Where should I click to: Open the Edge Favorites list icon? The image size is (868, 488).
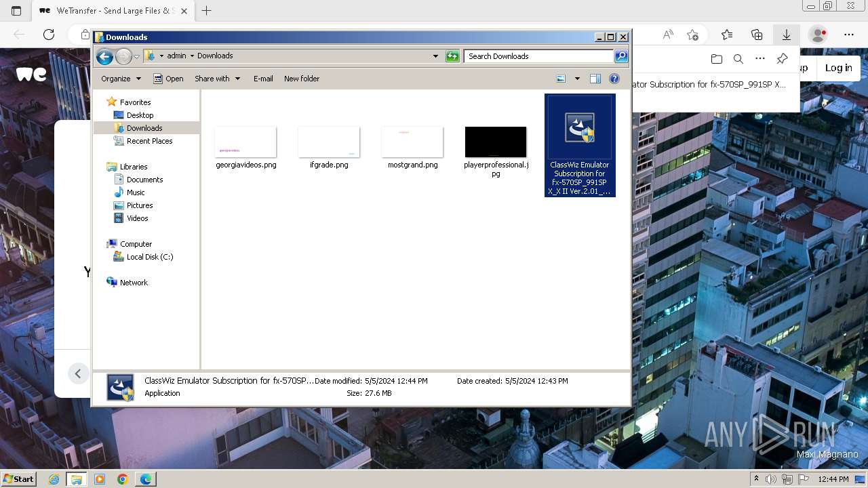click(x=727, y=35)
